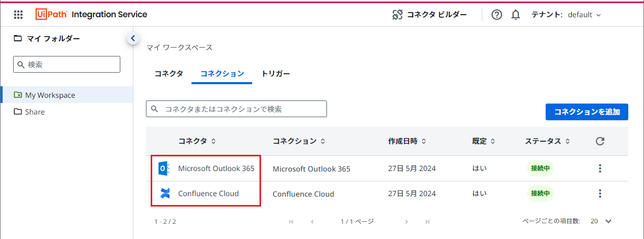Click the Microsoft Outlook 365 connector icon

tap(164, 168)
